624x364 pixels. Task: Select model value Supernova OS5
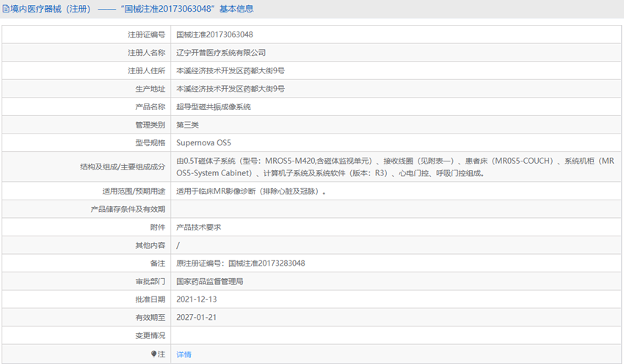point(204,143)
